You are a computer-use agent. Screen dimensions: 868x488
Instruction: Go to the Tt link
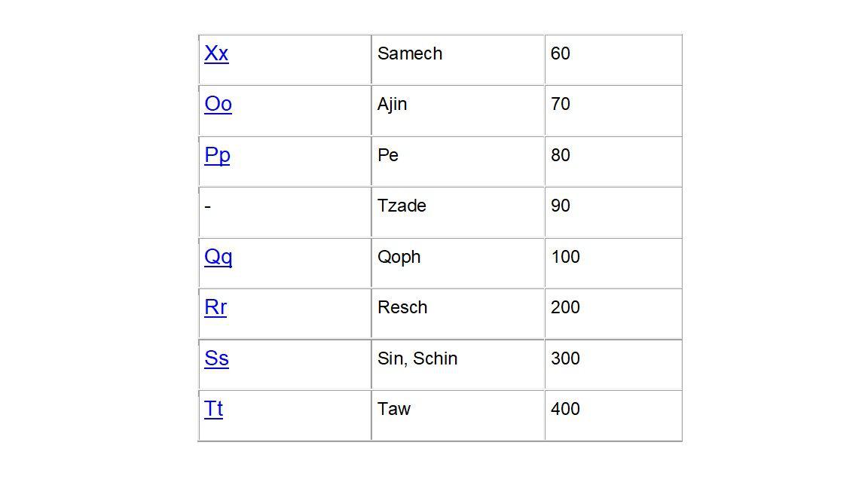[x=213, y=409]
